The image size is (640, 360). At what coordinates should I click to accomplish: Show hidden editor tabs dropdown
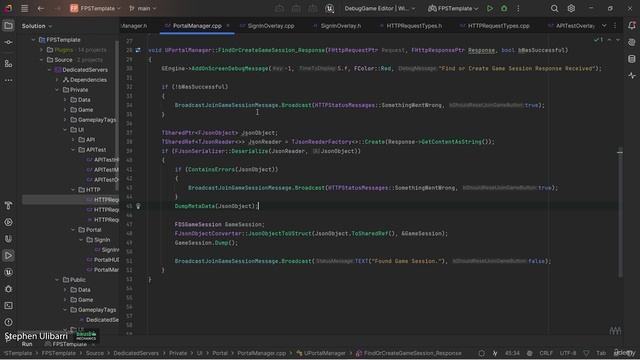(604, 26)
